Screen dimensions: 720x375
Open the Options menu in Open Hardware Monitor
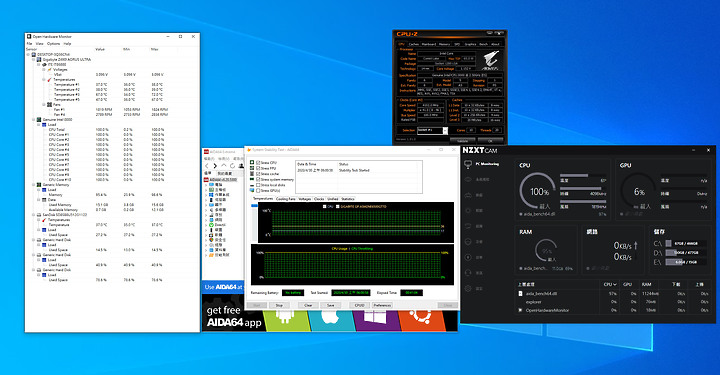pos(53,44)
